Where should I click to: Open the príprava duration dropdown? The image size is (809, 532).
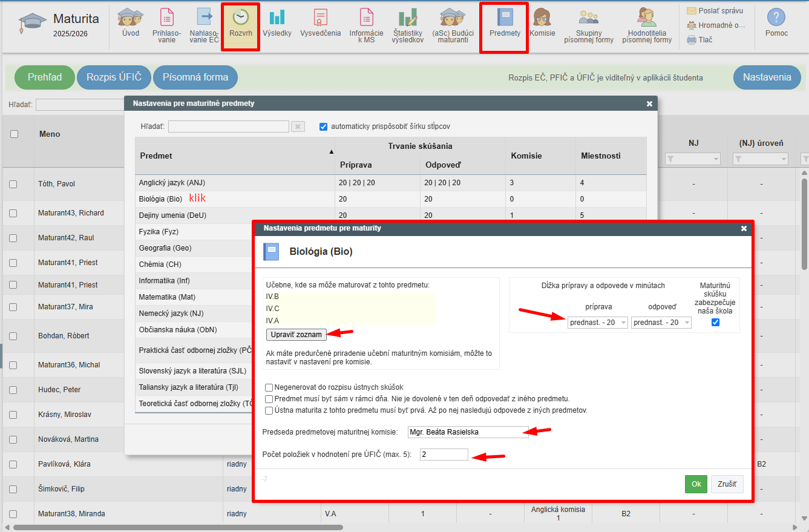[598, 323]
